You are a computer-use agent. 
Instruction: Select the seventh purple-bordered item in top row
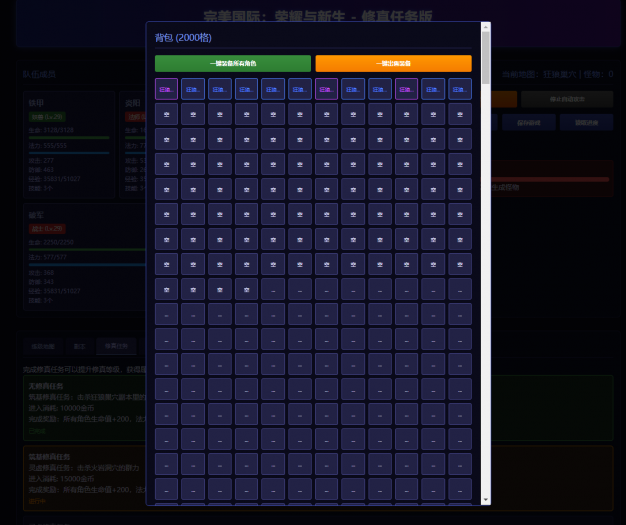326,89
